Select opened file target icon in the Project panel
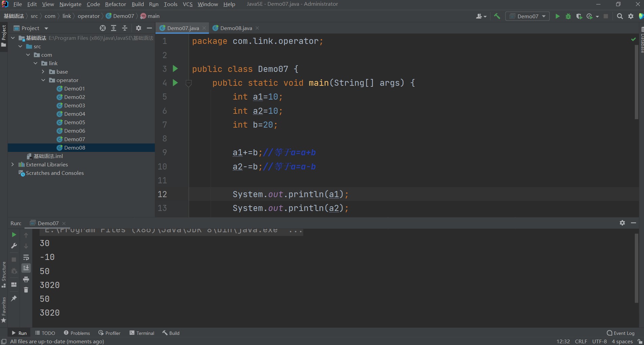 [x=103, y=28]
